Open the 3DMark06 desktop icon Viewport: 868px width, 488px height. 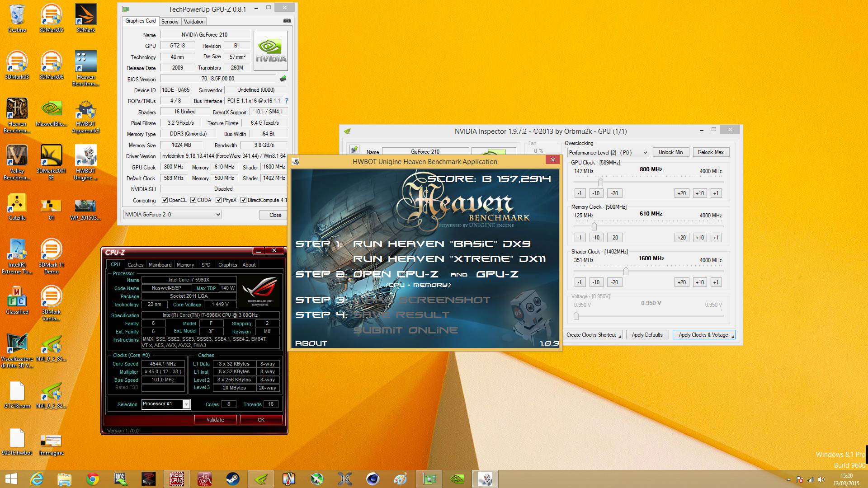[51, 65]
